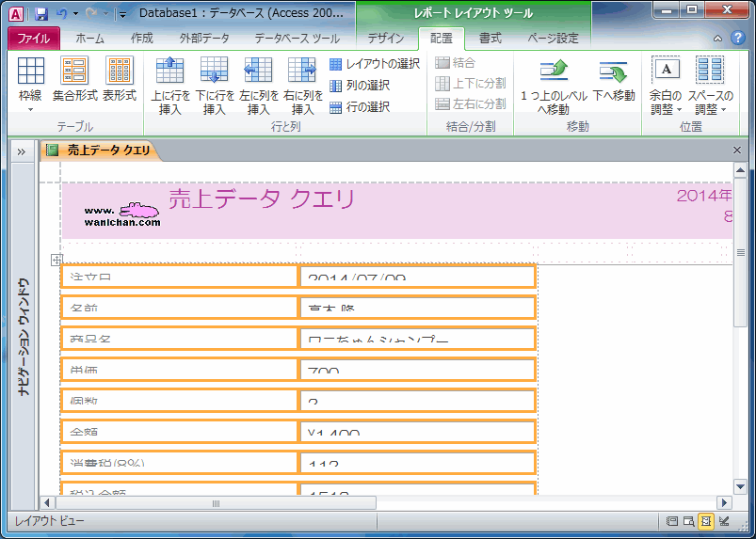This screenshot has height=539, width=756.
Task: Select the 商品名 label cell
Action: point(179,338)
